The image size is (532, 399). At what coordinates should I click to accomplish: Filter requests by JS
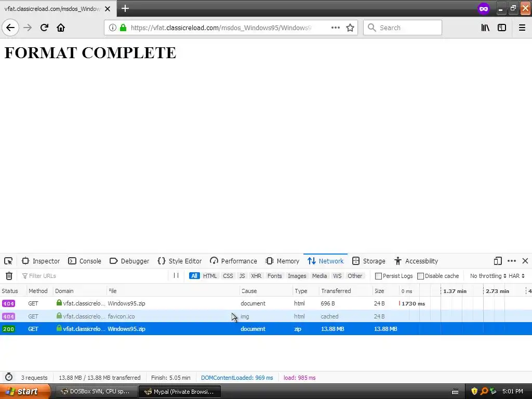[x=242, y=276]
